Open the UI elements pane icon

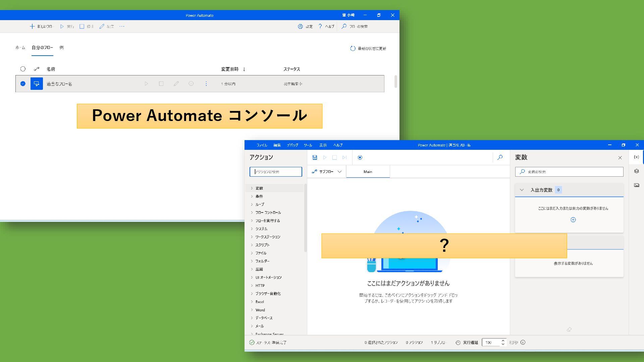(636, 171)
